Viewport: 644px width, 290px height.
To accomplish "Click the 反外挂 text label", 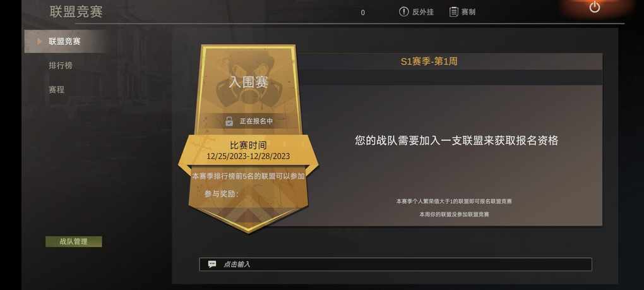I will click(422, 13).
